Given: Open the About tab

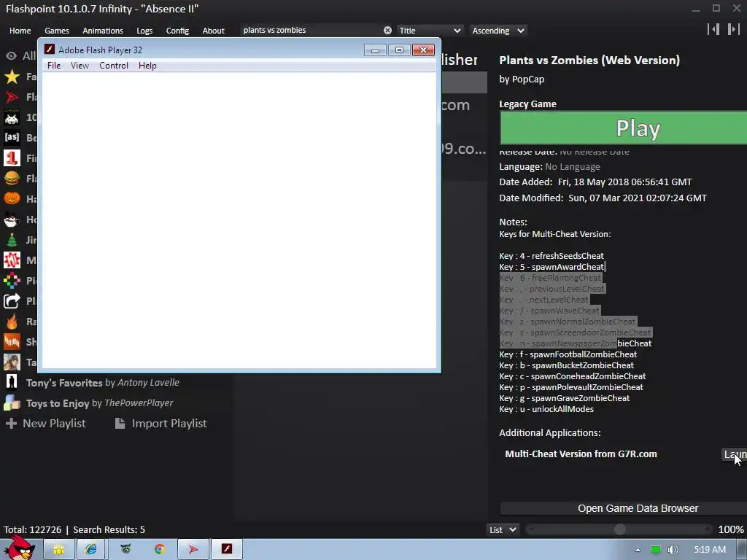Looking at the screenshot, I should point(214,31).
